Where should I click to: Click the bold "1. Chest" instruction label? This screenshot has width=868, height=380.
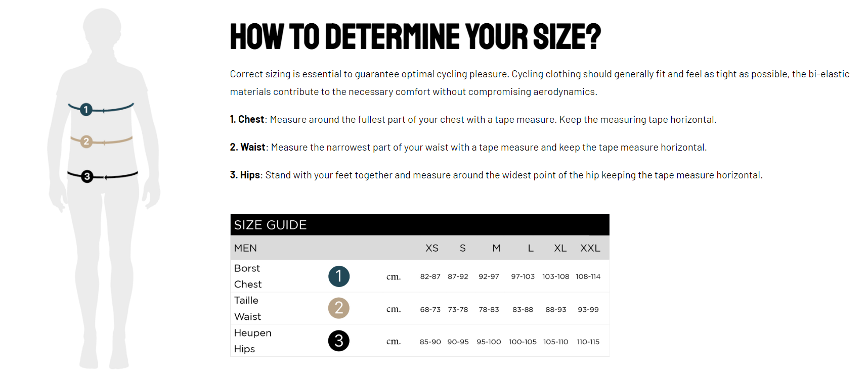(247, 119)
